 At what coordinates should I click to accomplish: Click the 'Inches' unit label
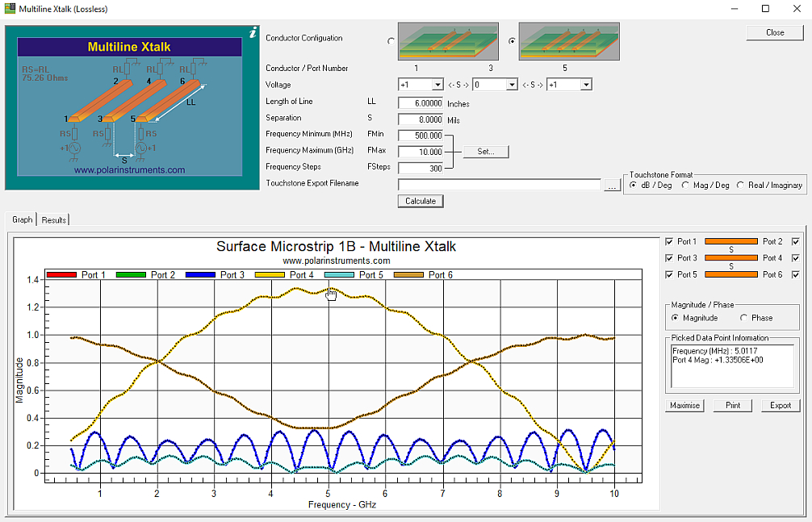tap(458, 103)
